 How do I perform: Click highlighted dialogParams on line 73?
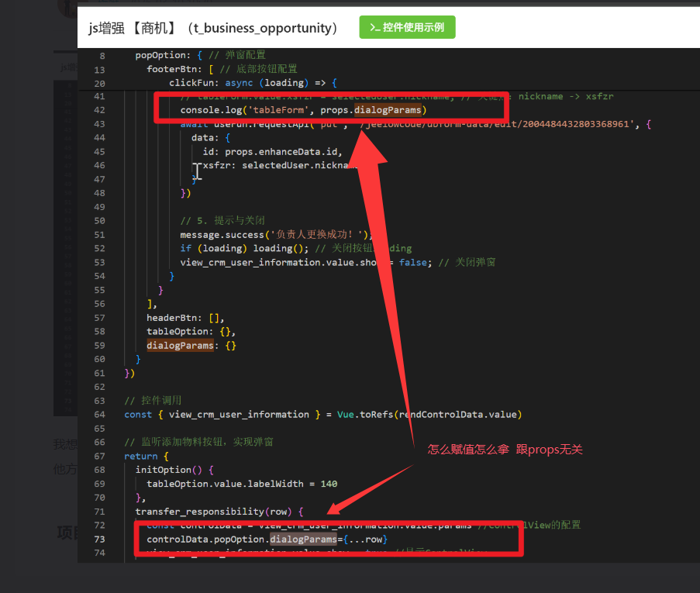(302, 539)
